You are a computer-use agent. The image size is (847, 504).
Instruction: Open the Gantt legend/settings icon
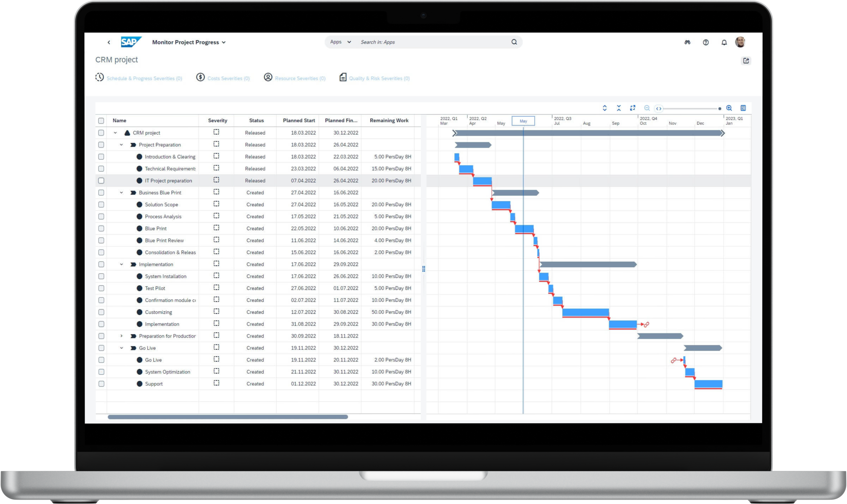click(743, 108)
